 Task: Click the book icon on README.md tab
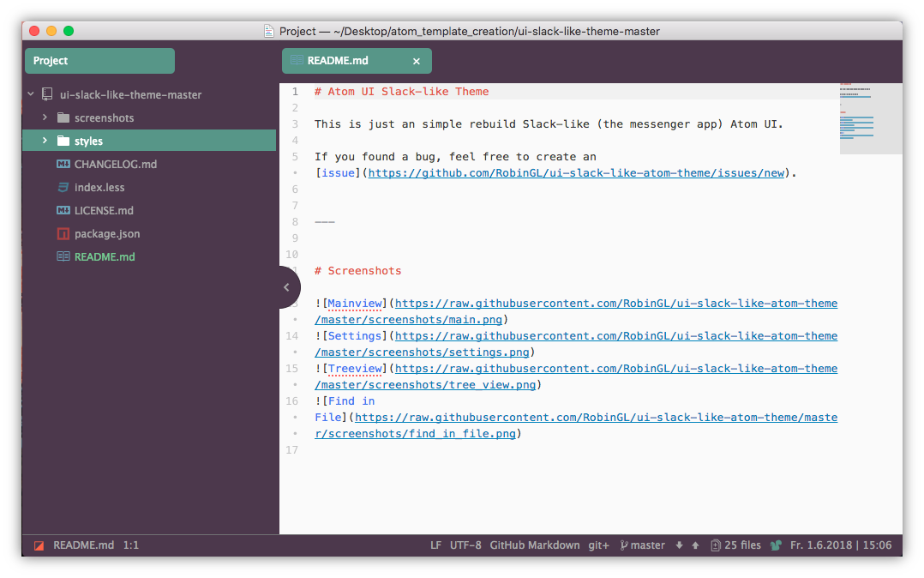click(297, 60)
